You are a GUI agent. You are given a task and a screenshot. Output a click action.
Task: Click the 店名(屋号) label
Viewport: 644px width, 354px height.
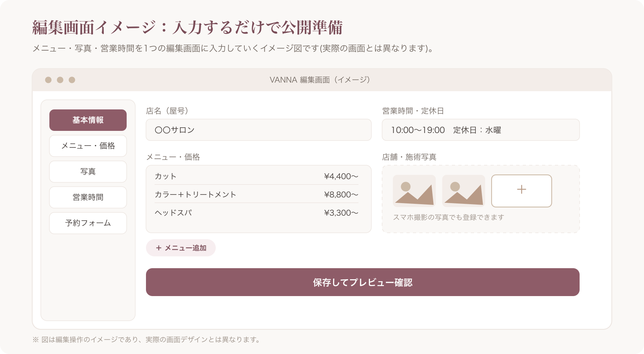pos(168,111)
